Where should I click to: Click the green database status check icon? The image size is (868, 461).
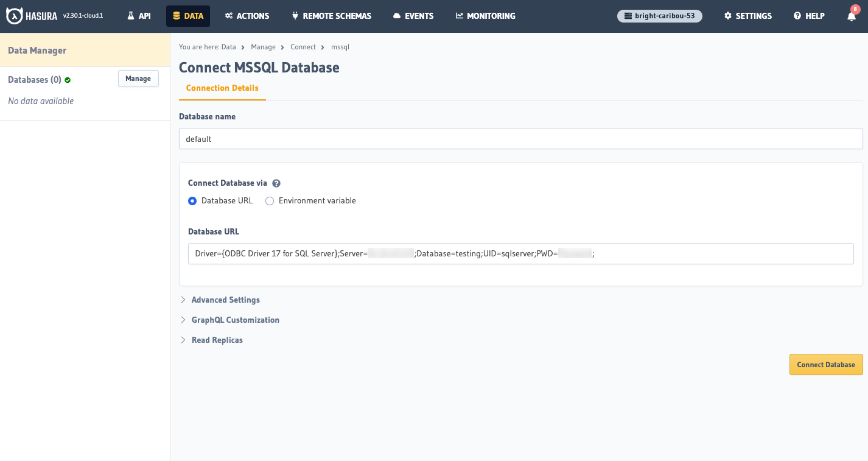coord(68,80)
